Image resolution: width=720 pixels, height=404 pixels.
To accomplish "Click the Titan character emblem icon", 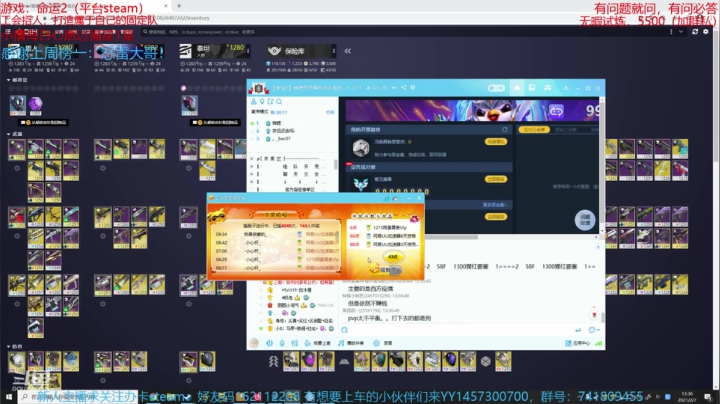I will point(186,50).
